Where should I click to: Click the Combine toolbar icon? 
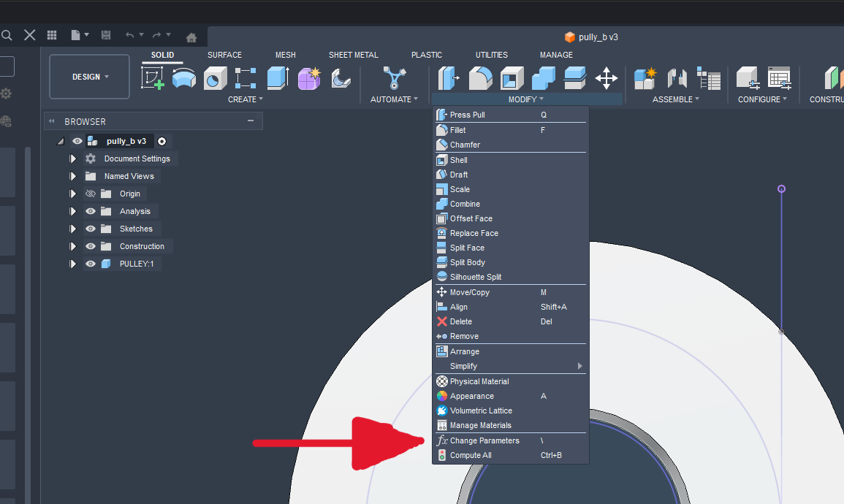tap(543, 78)
